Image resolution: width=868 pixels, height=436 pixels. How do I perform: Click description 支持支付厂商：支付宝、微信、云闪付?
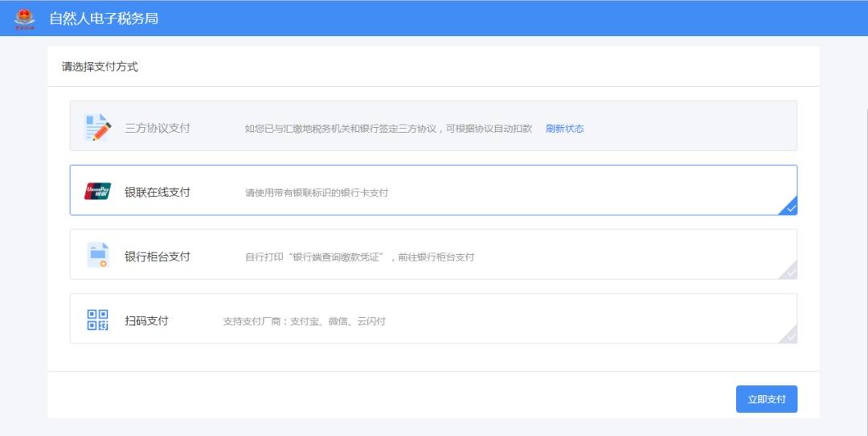click(x=305, y=321)
